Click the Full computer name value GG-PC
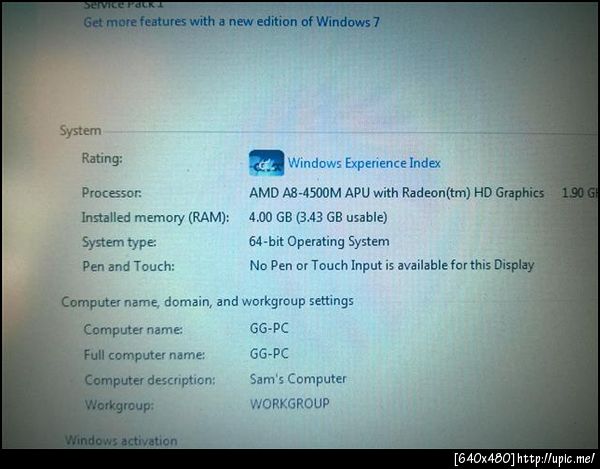 click(269, 353)
